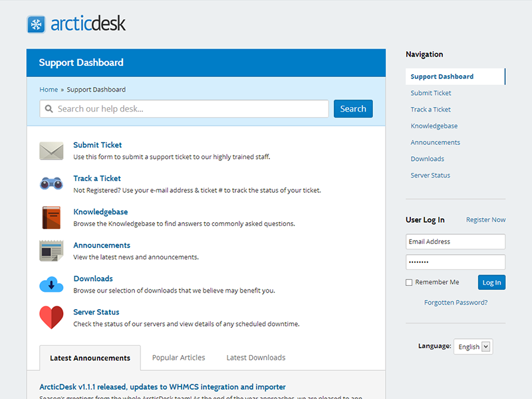Click the magnifier icon in search box
The height and width of the screenshot is (399, 532).
click(x=49, y=108)
